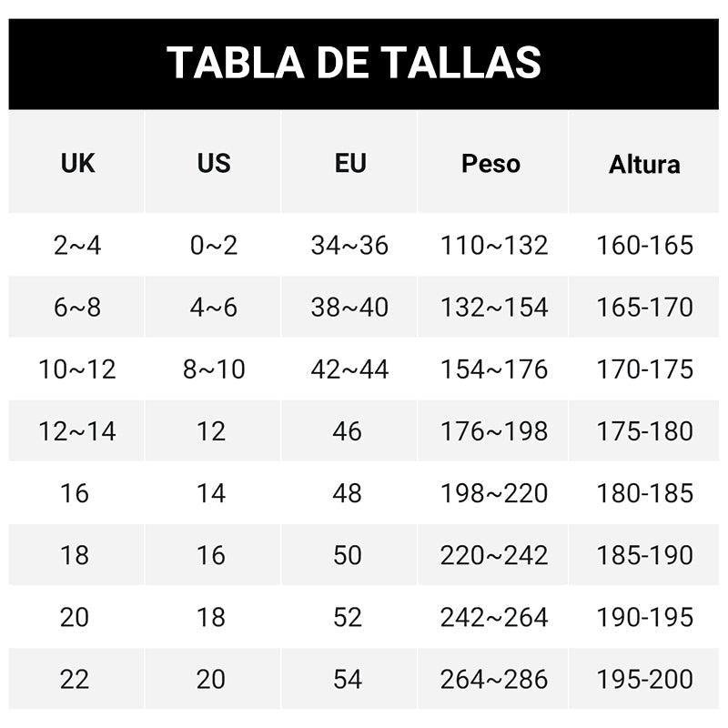Select the UK size 12~14 cell
This screenshot has width=728, height=728.
click(x=77, y=431)
